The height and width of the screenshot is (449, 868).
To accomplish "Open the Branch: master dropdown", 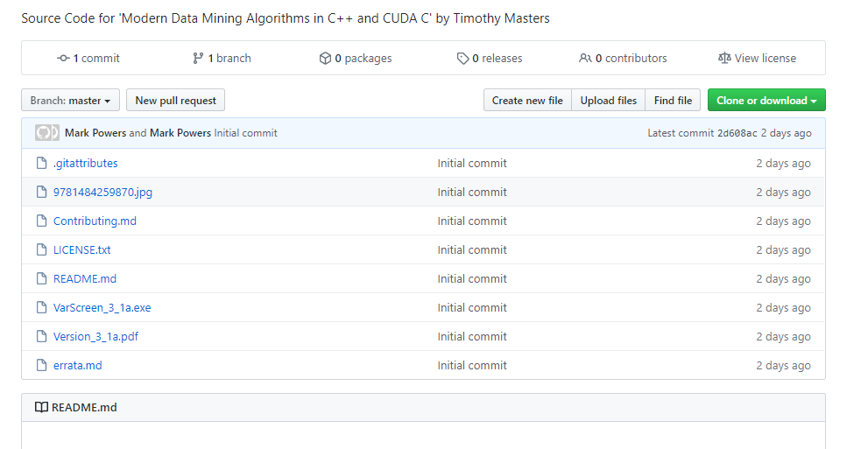I will [x=70, y=101].
